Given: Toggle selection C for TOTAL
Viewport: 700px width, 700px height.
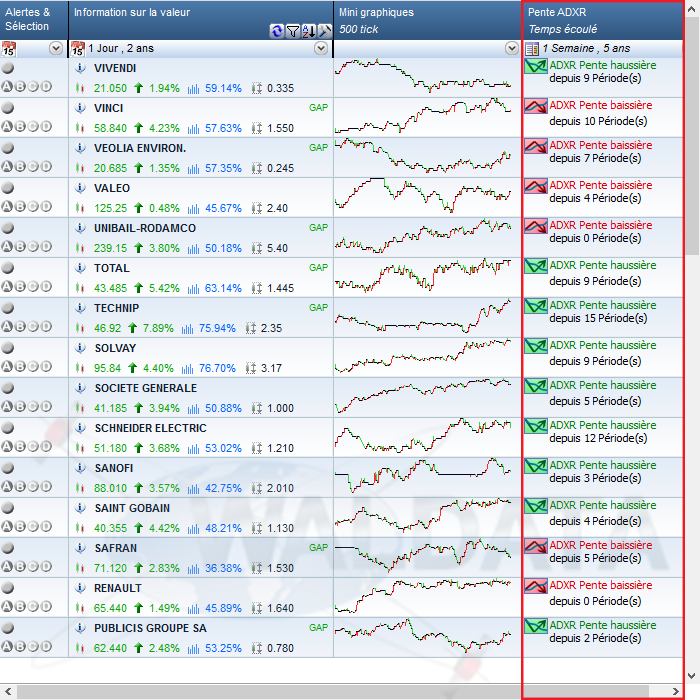Looking at the screenshot, I should [33, 286].
